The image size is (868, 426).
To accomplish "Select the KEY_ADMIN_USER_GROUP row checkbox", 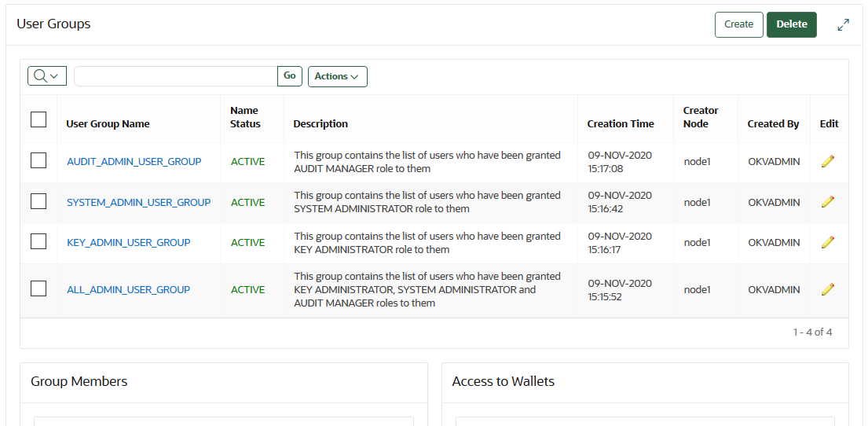I will tap(38, 241).
